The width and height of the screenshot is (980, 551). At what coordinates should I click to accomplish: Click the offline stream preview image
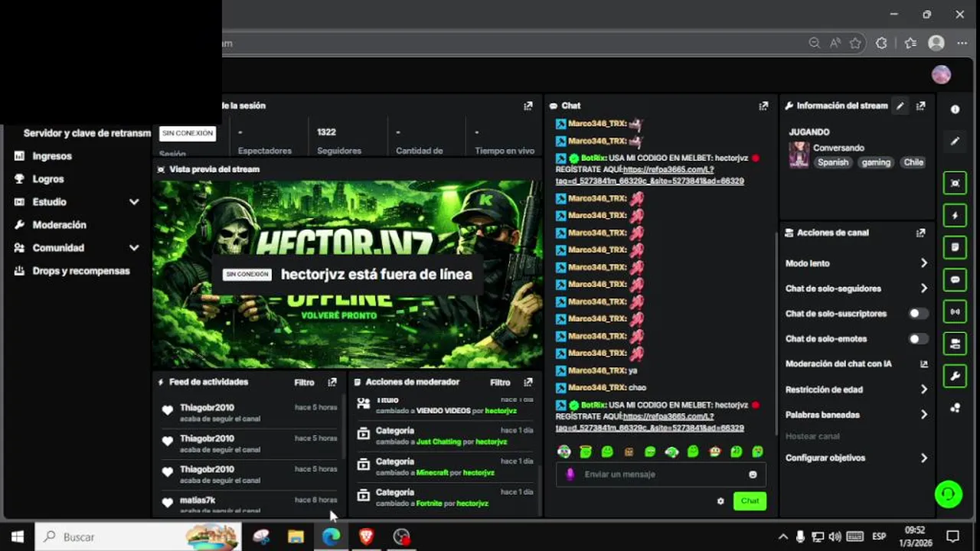[348, 274]
